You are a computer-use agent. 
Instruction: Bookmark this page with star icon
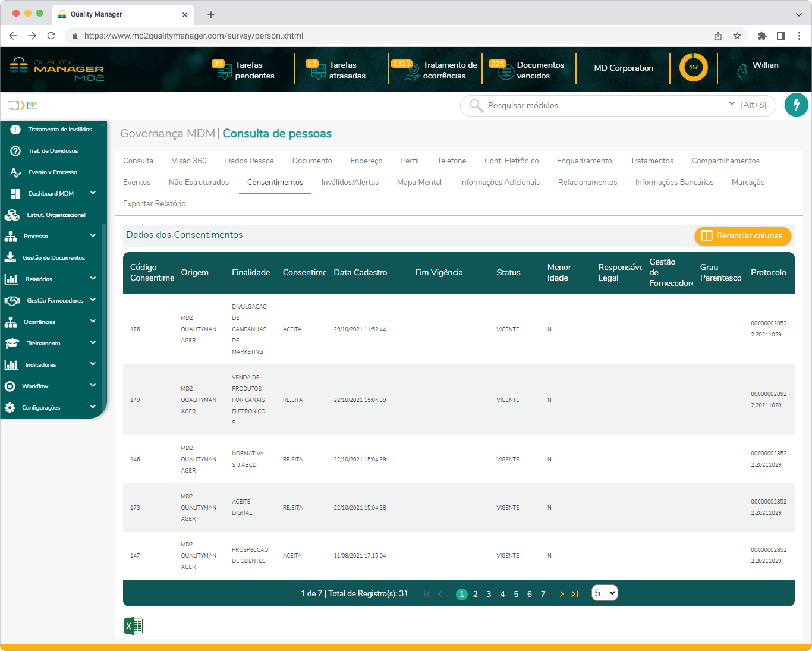tap(737, 36)
